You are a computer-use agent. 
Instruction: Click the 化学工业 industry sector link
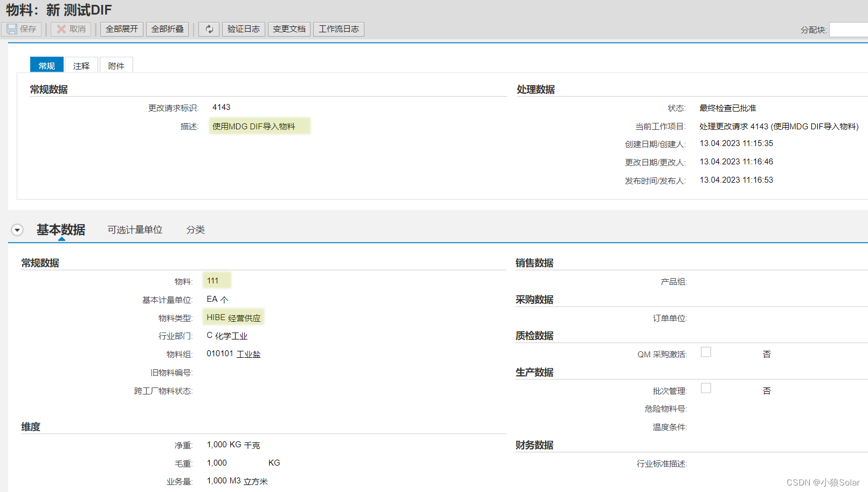[x=231, y=336]
